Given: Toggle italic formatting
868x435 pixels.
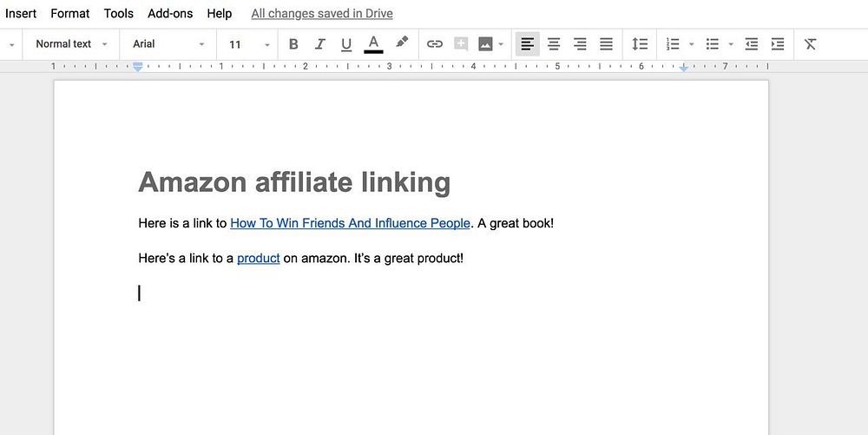Looking at the screenshot, I should click(x=319, y=44).
